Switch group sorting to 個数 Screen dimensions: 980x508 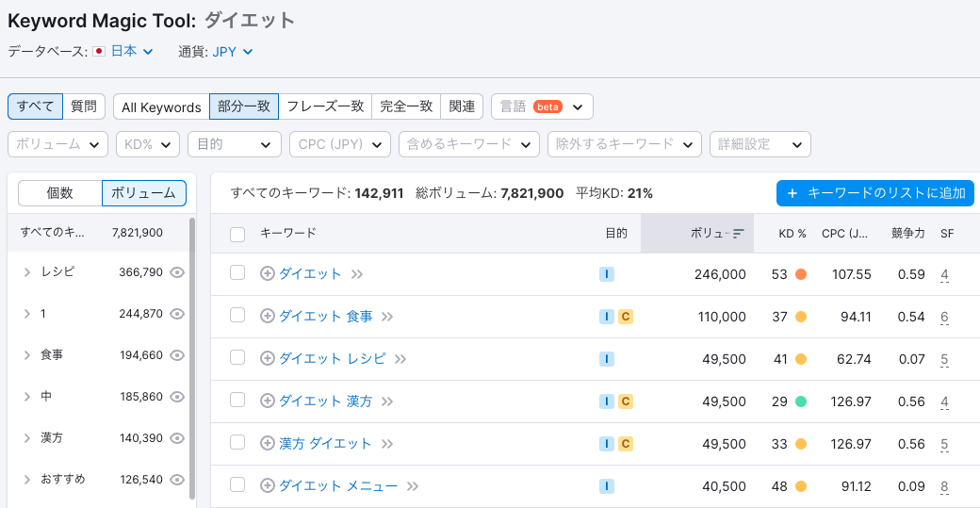(60, 193)
